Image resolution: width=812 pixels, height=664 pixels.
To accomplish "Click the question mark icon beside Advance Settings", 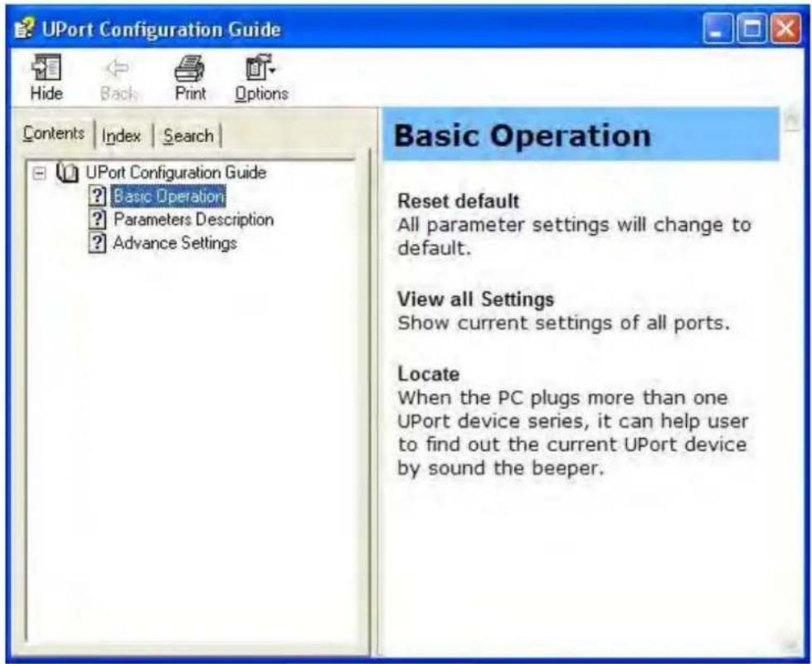I will click(x=97, y=242).
